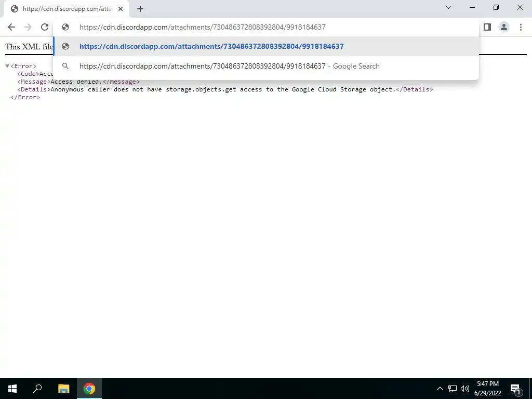Click the magnifier icon in the Google Search suggestion
532x399 pixels.
[65, 66]
